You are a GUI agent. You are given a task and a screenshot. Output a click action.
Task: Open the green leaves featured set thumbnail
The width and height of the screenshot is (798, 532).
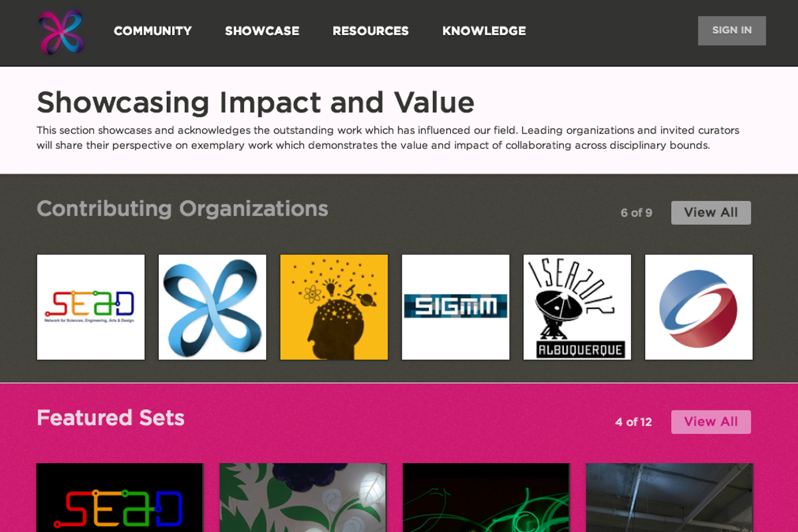tap(303, 497)
